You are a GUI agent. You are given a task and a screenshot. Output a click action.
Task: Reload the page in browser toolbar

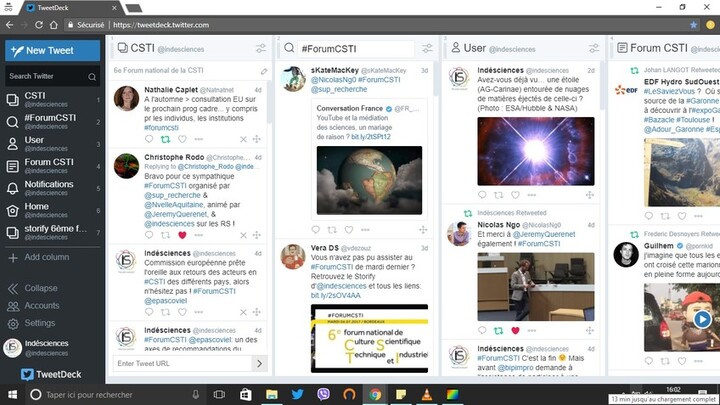(x=39, y=25)
